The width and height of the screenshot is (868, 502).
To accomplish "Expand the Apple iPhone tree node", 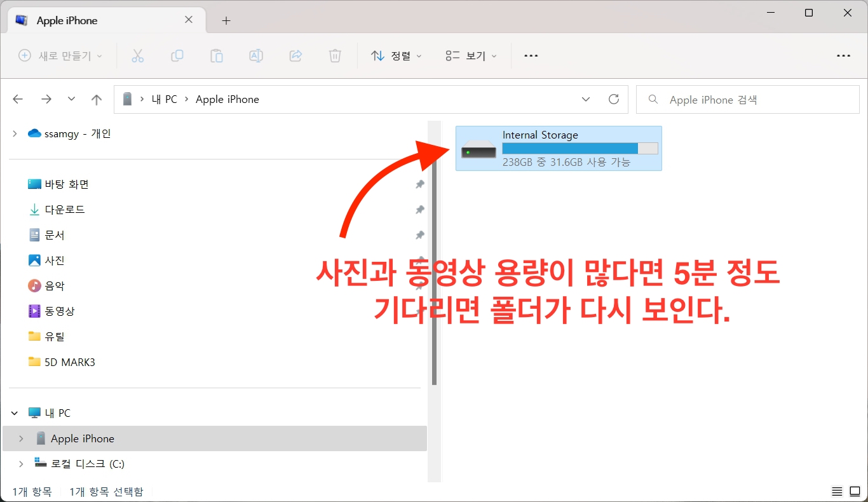I will point(21,438).
